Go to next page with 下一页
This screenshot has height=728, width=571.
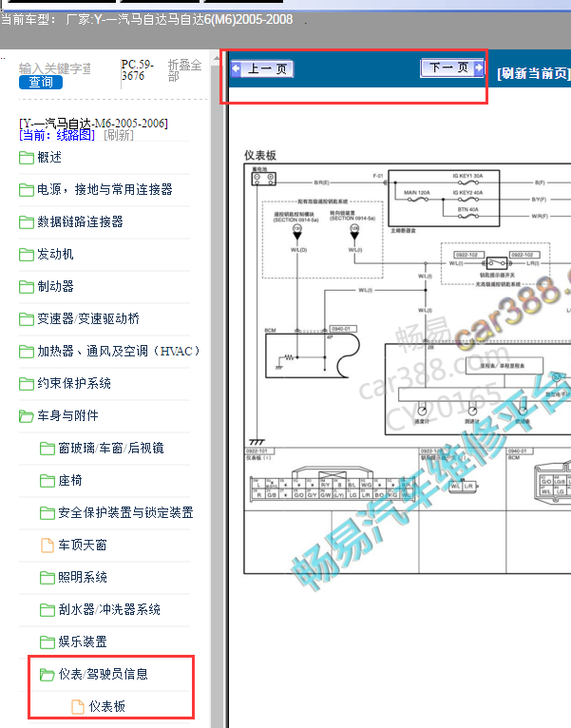(x=452, y=67)
